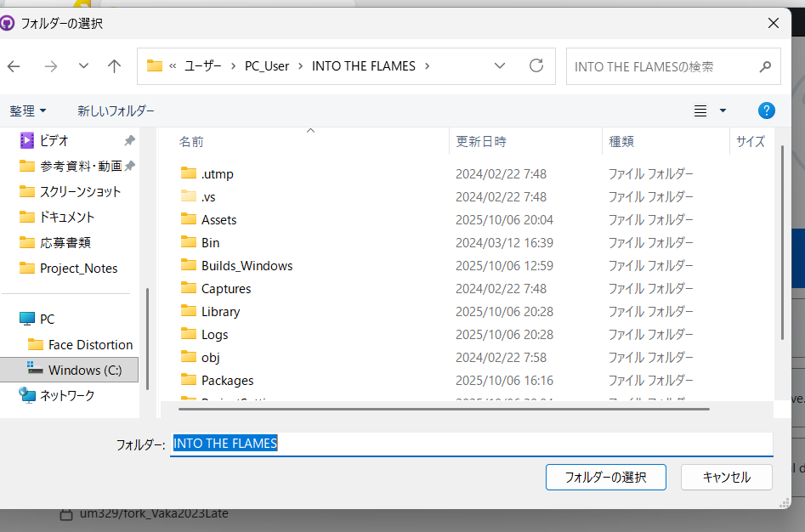This screenshot has width=805, height=532.
Task: Open view options dropdown arrow
Action: click(x=723, y=110)
